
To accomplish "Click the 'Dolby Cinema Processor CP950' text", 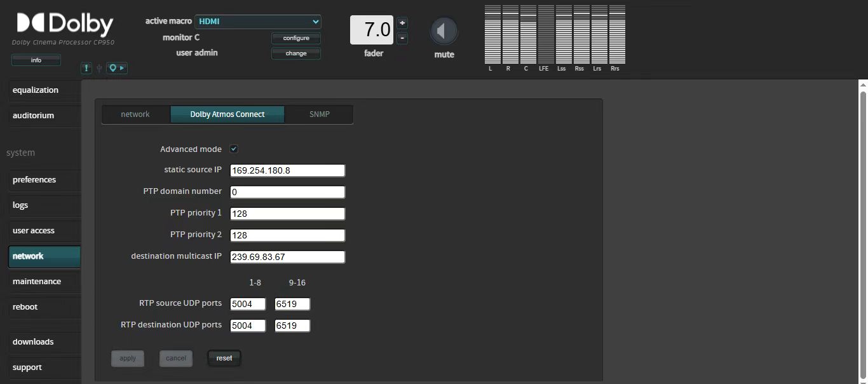I will click(x=63, y=43).
